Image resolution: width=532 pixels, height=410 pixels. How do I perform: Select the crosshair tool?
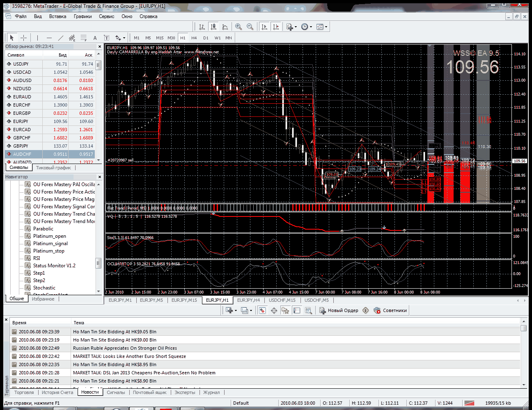(24, 38)
